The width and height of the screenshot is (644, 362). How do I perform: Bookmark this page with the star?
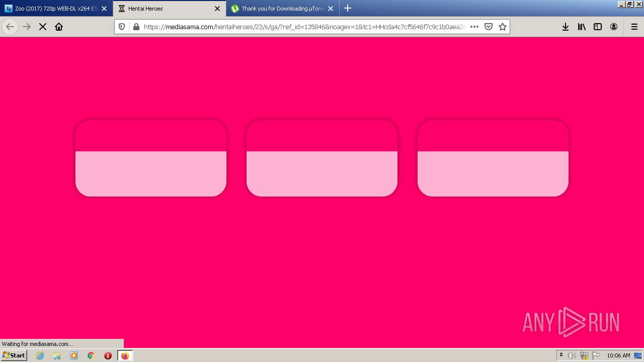tap(503, 27)
